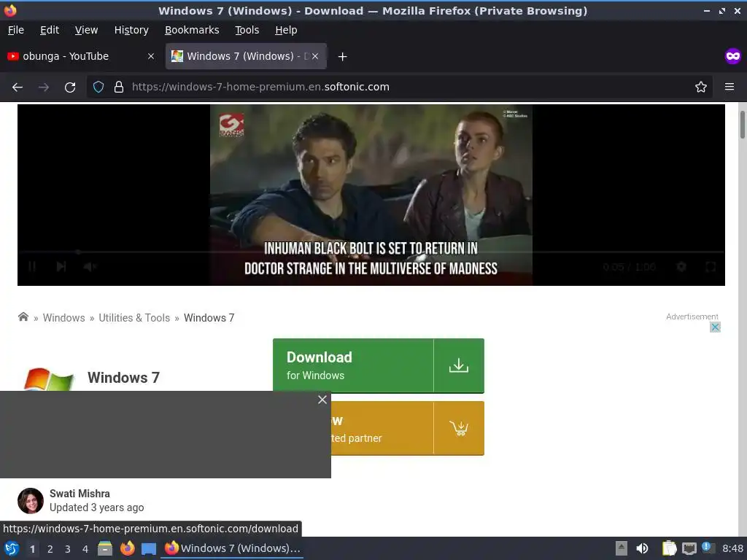Switch to workspace 2
747x560 pixels.
click(50, 549)
